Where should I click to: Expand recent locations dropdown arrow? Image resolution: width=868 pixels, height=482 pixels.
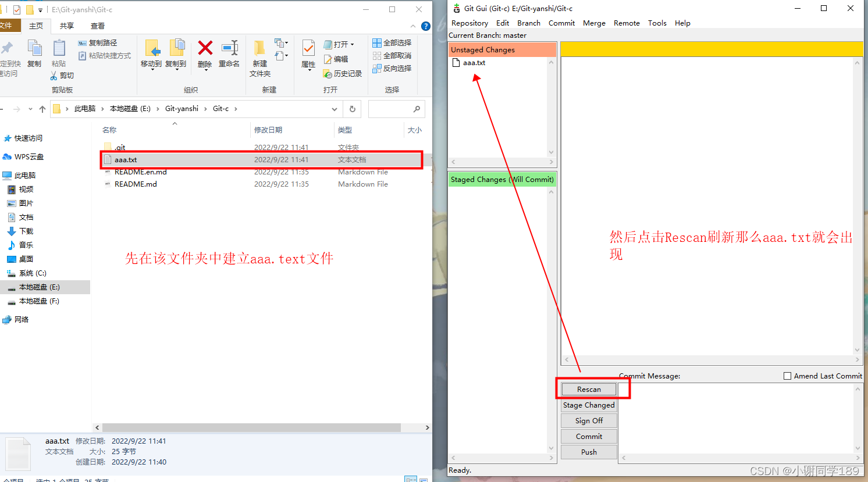(x=30, y=109)
